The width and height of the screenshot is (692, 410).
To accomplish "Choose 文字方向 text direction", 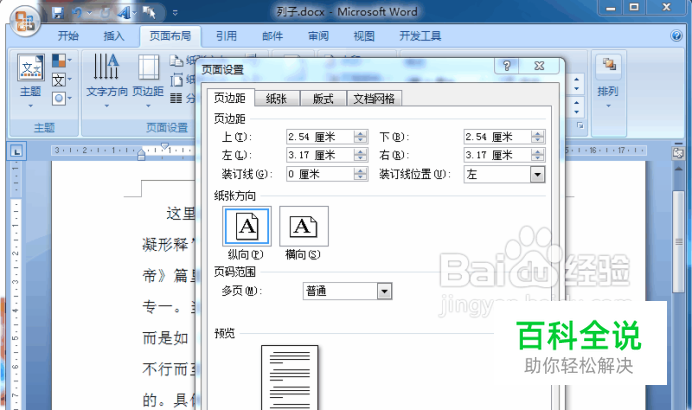I will (106, 81).
